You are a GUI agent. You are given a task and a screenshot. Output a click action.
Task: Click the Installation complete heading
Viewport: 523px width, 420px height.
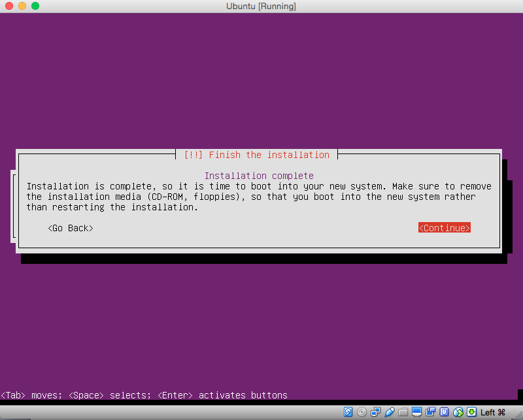click(x=259, y=176)
